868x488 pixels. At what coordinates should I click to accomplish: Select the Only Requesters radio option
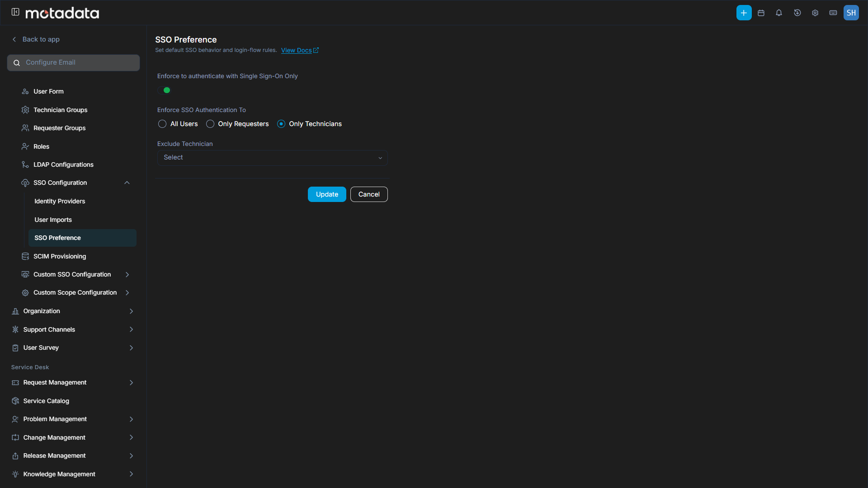point(210,124)
